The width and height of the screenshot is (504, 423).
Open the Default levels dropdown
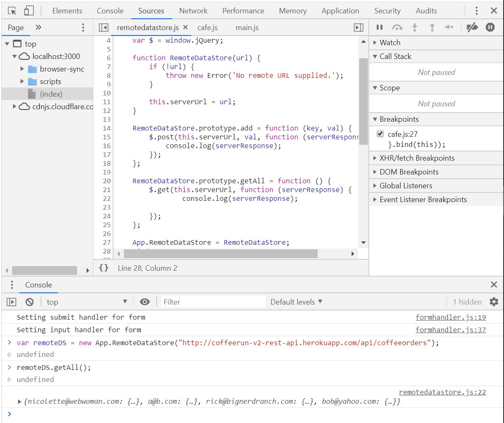coord(296,302)
